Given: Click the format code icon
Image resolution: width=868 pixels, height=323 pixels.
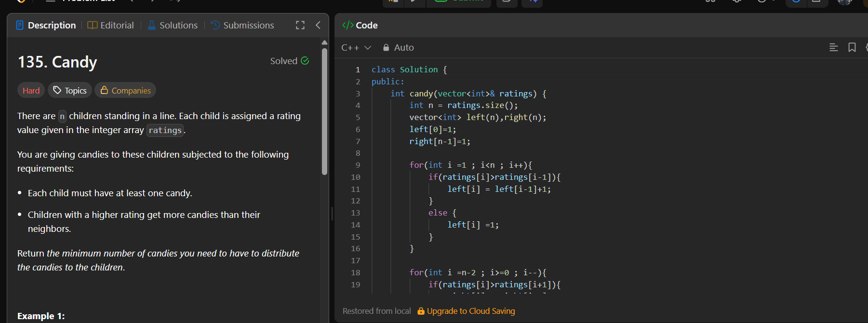Looking at the screenshot, I should (x=833, y=47).
